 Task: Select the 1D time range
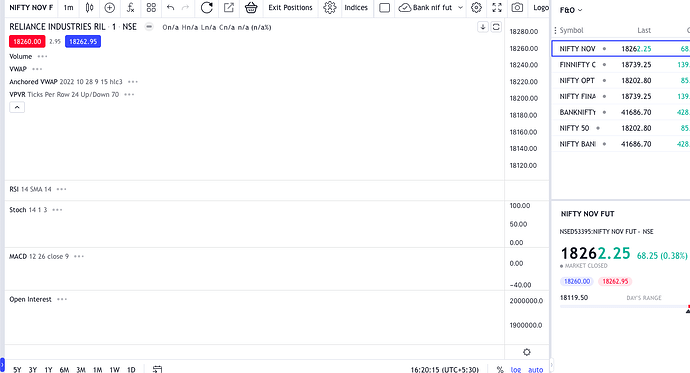point(131,369)
